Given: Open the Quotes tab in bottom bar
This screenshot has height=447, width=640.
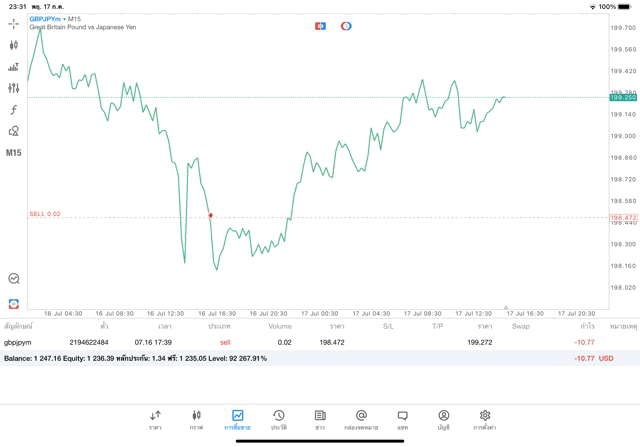Looking at the screenshot, I should 155,419.
